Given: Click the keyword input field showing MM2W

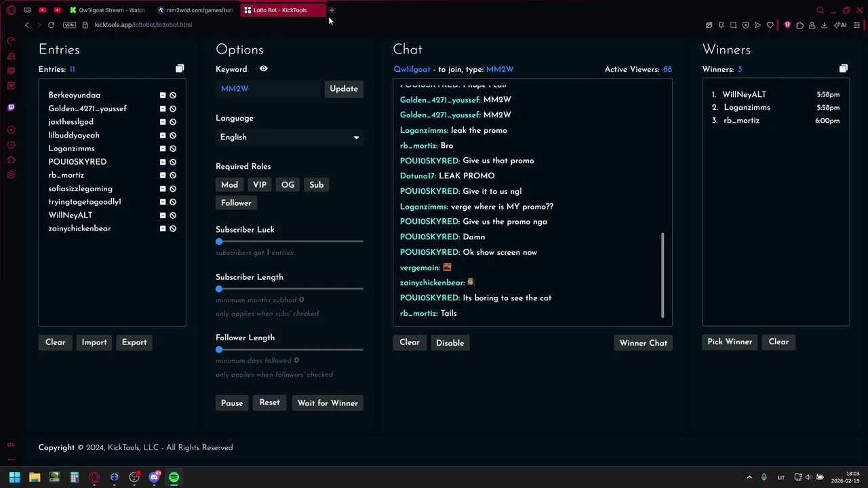Looking at the screenshot, I should tap(269, 89).
